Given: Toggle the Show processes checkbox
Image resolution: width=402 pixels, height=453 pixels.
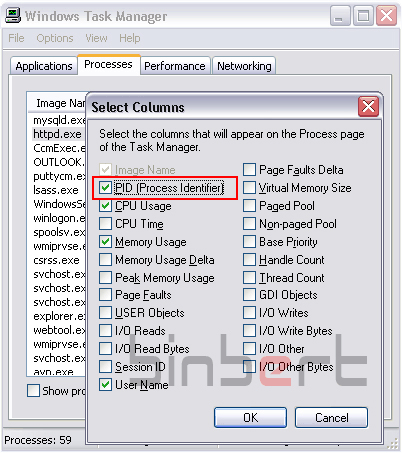Looking at the screenshot, I should click(x=33, y=391).
